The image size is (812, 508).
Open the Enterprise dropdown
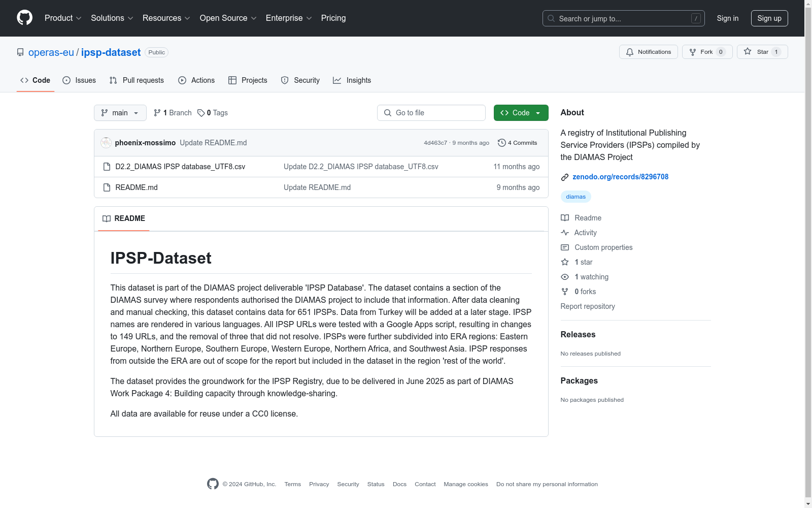click(x=289, y=18)
